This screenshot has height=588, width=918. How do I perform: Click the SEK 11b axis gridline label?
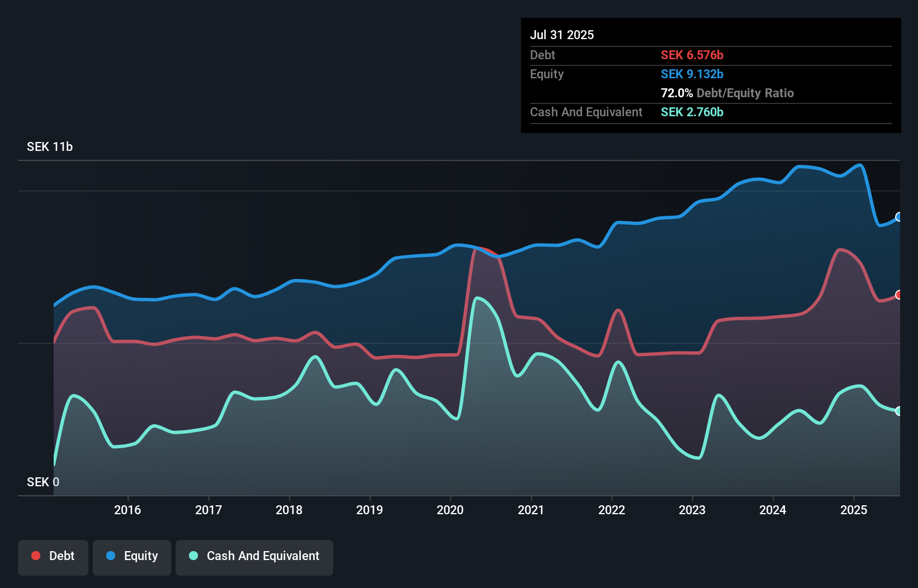(x=49, y=147)
